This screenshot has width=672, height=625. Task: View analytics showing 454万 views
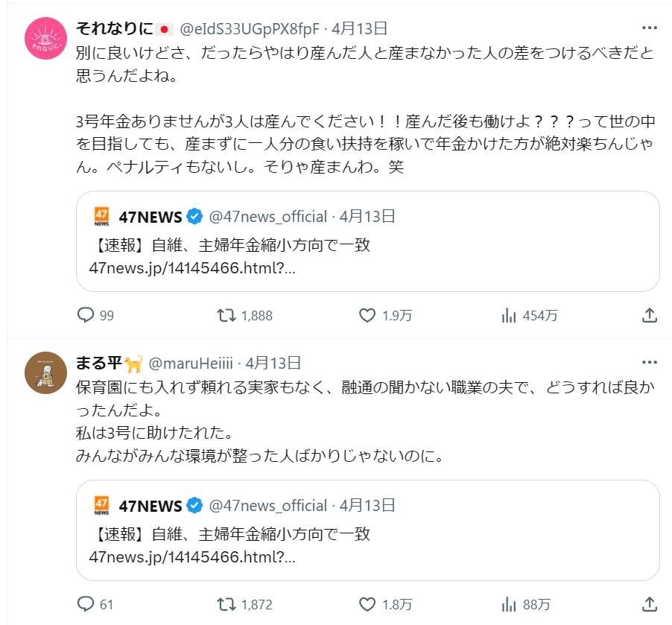(x=510, y=315)
